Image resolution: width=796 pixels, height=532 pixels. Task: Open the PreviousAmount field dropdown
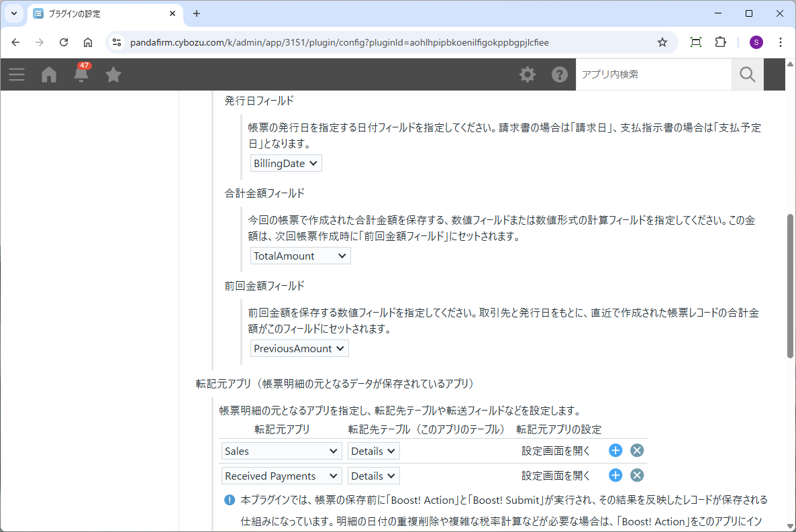pyautogui.click(x=299, y=348)
